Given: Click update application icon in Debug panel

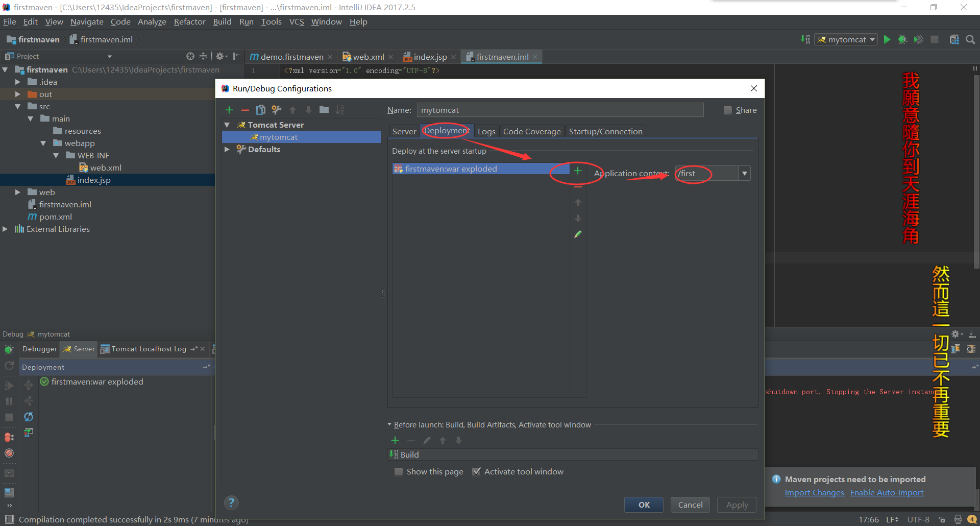Looking at the screenshot, I should [29, 417].
